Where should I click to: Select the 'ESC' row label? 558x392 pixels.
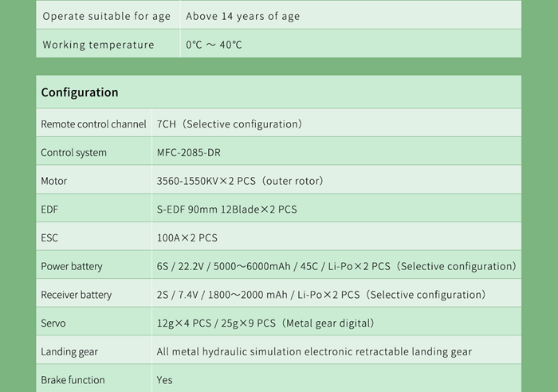coord(49,237)
